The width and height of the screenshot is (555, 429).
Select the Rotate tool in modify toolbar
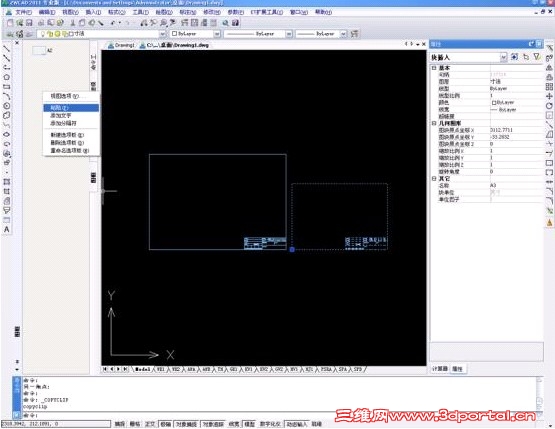pos(549,106)
